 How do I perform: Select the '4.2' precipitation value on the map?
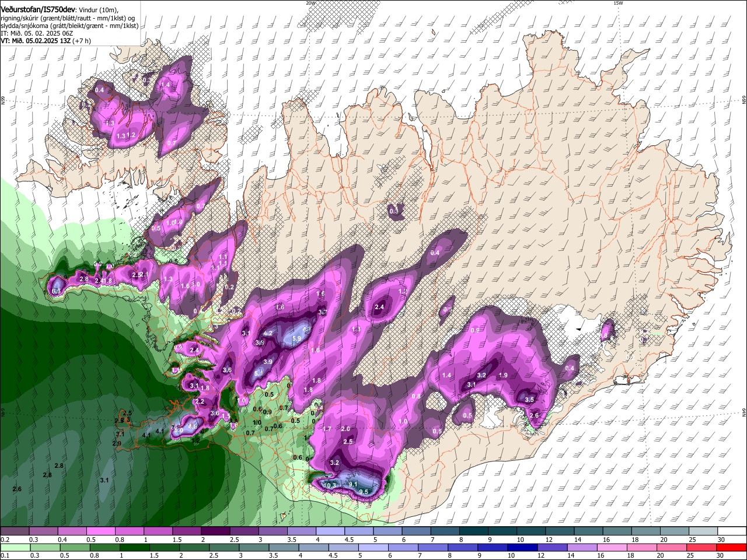click(x=268, y=333)
